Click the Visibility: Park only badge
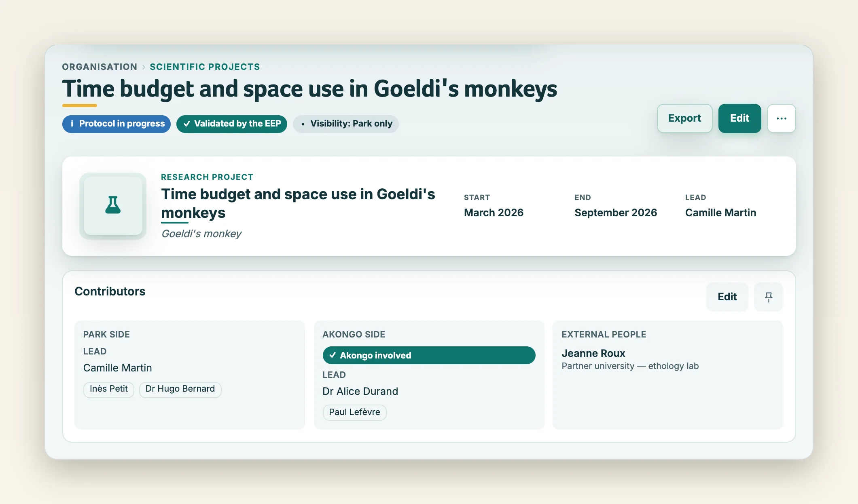 click(346, 124)
